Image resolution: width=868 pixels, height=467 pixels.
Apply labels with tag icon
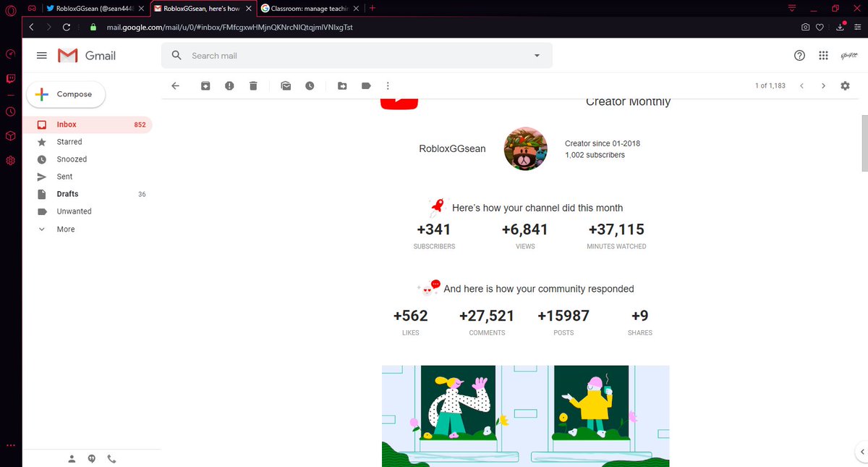[x=366, y=86]
